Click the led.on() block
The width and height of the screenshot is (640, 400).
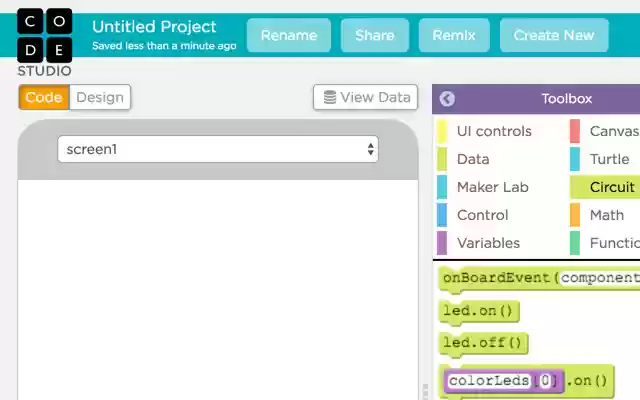[x=479, y=311]
